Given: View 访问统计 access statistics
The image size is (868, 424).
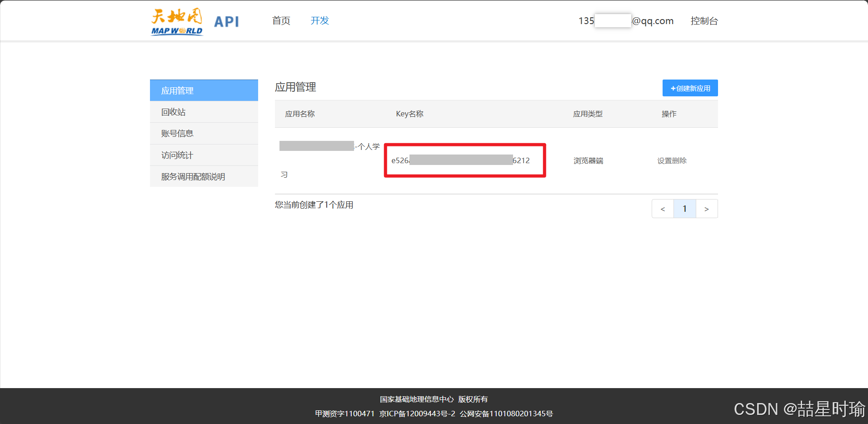Looking at the screenshot, I should click(176, 155).
